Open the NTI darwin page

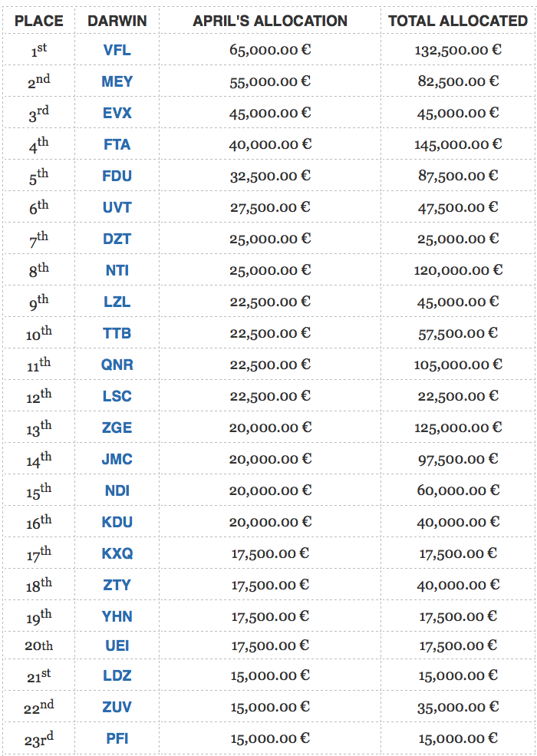tap(117, 271)
